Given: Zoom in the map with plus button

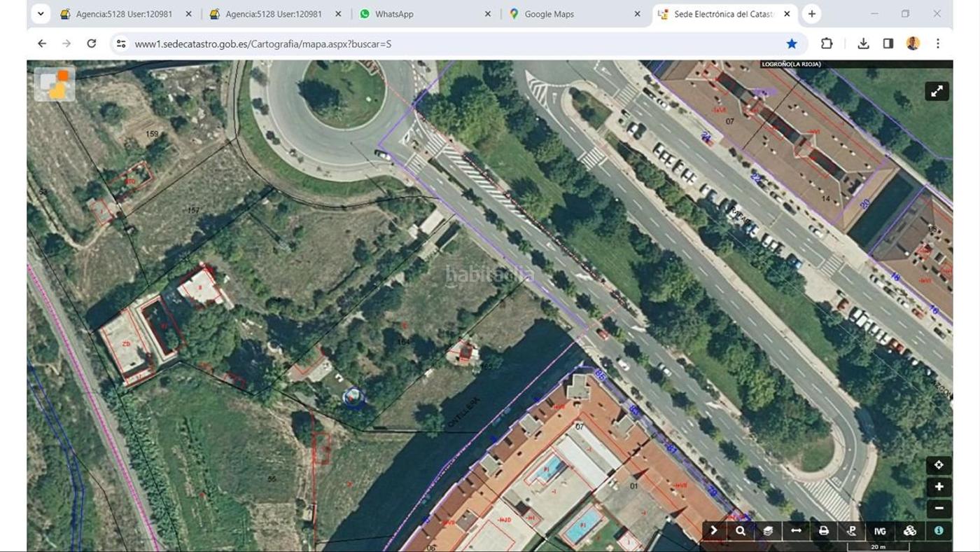Looking at the screenshot, I should click(x=939, y=487).
